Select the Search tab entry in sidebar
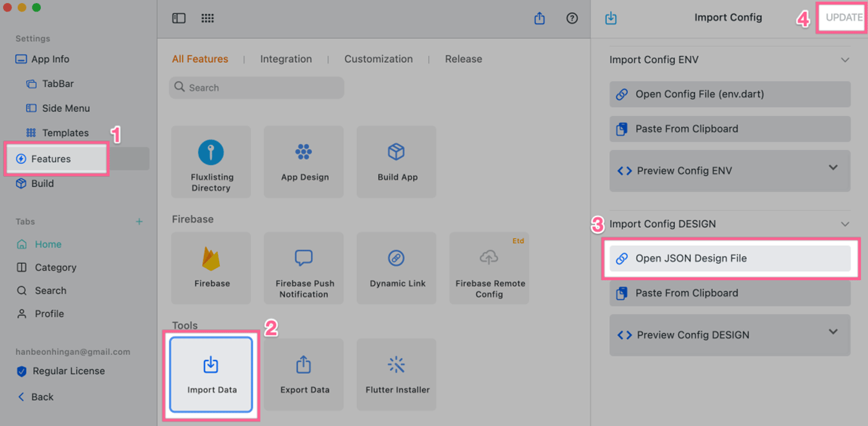This screenshot has height=426, width=868. click(x=42, y=290)
